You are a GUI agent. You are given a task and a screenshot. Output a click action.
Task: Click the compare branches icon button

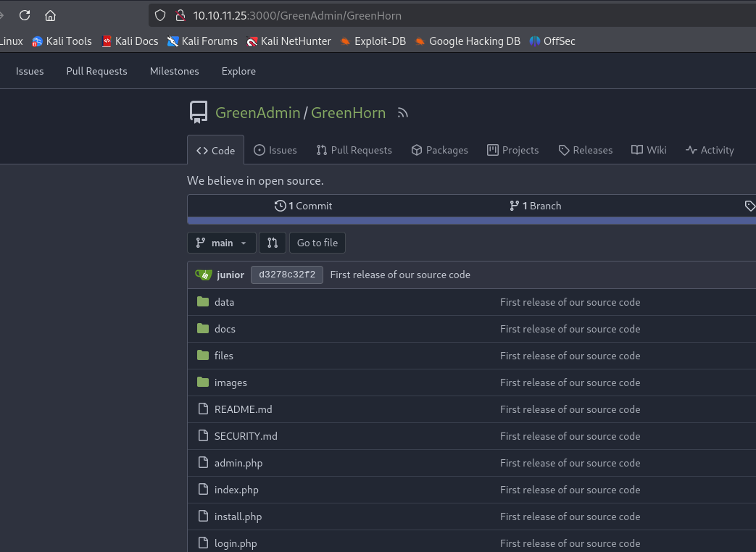pos(273,243)
